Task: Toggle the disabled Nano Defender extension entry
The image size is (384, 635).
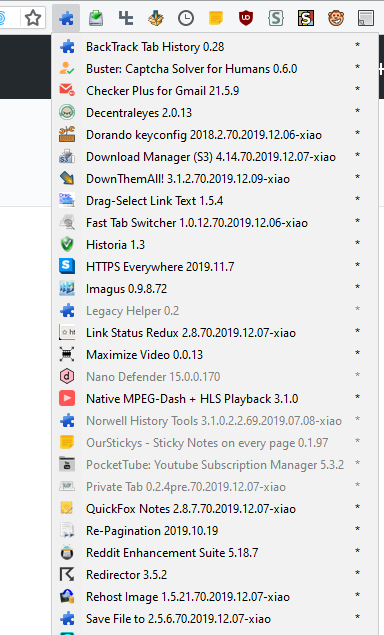Action: point(215,377)
